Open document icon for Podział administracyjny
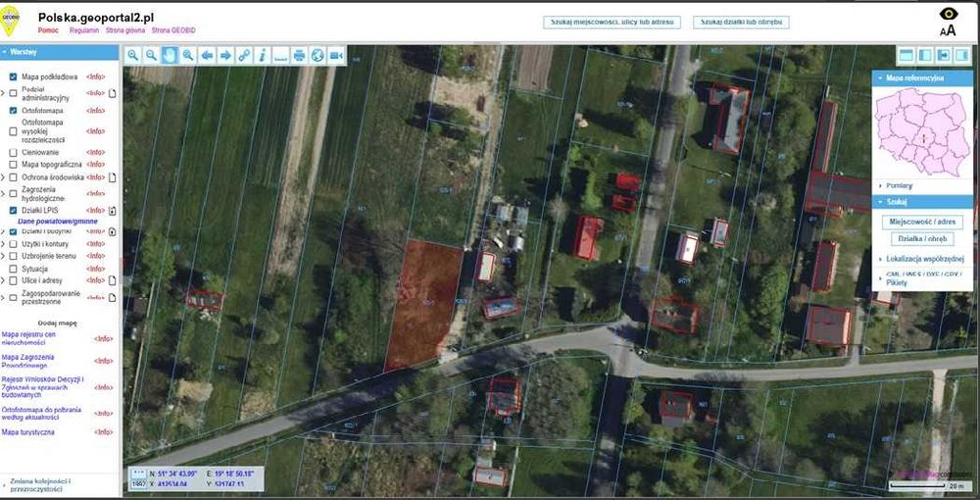The height and width of the screenshot is (500, 980). coord(113,94)
